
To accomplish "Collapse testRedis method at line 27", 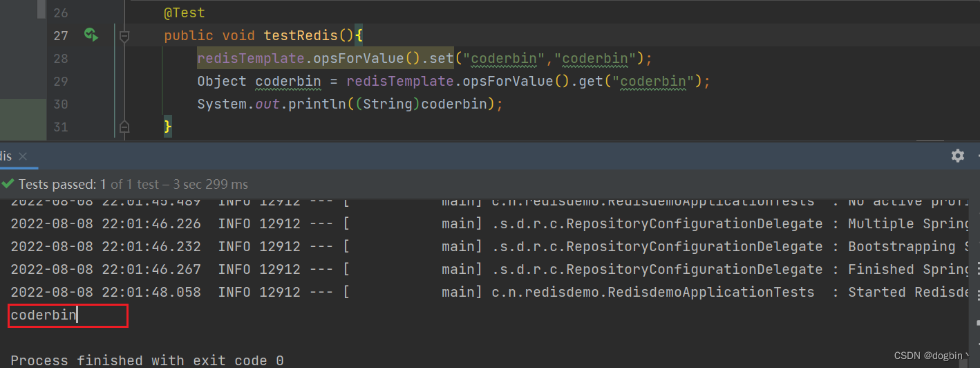I will [124, 35].
